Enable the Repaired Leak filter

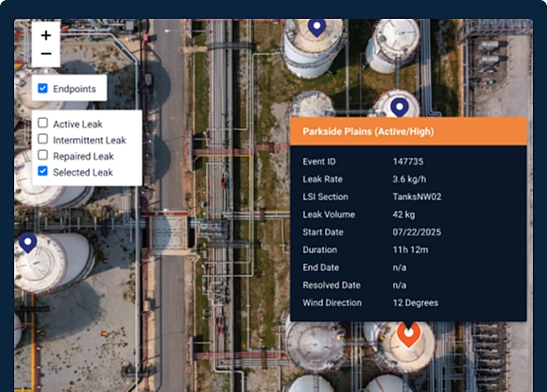click(43, 155)
